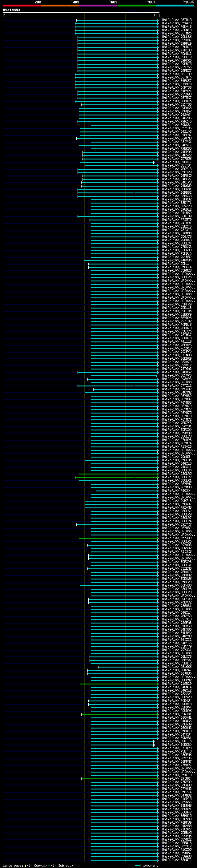
Task: Select the UniRef100_C8CLR1 label
Action: [x=176, y=481]
